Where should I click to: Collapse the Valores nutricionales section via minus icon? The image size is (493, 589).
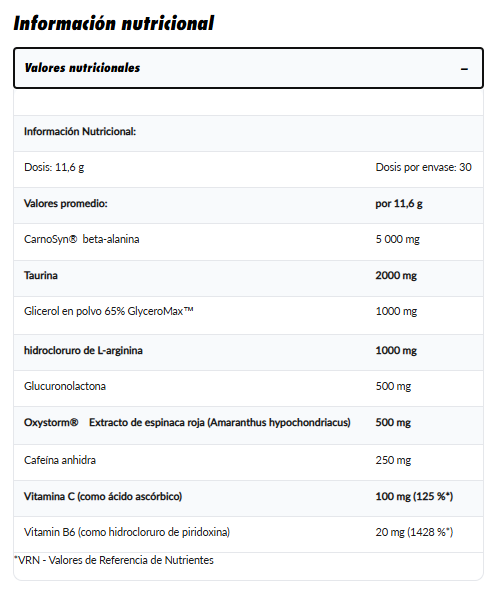click(464, 69)
